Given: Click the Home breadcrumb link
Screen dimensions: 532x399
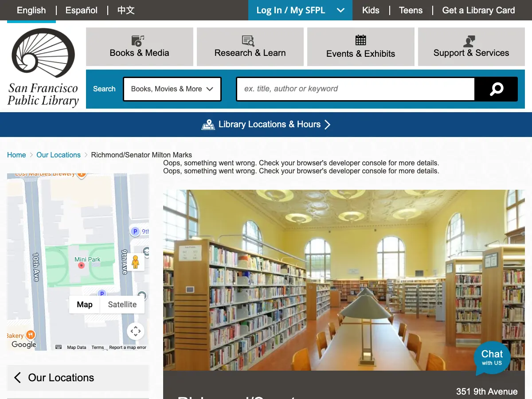Looking at the screenshot, I should click(16, 155).
